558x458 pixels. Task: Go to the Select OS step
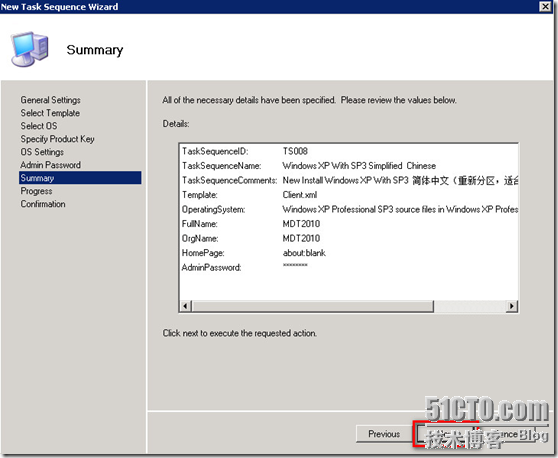38,126
